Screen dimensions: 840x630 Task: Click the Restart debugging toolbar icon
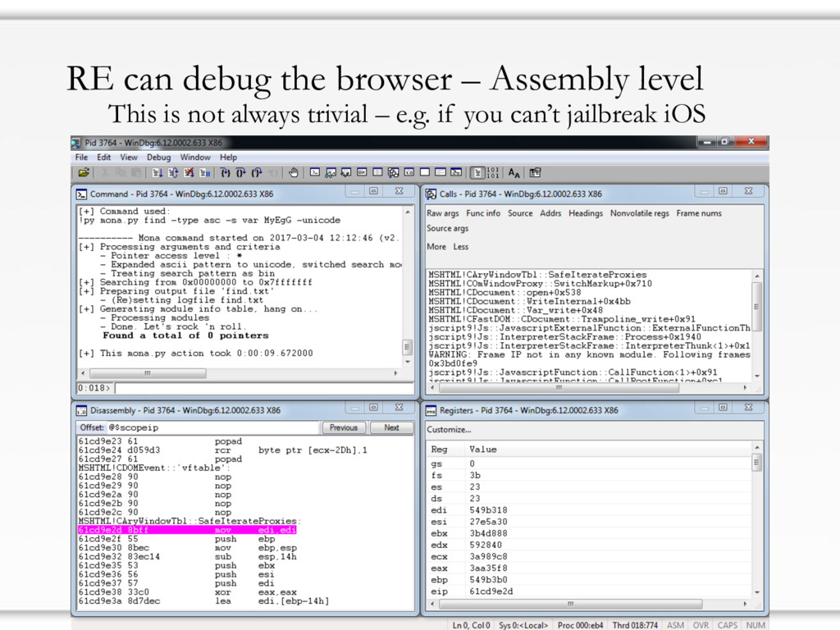click(x=173, y=172)
